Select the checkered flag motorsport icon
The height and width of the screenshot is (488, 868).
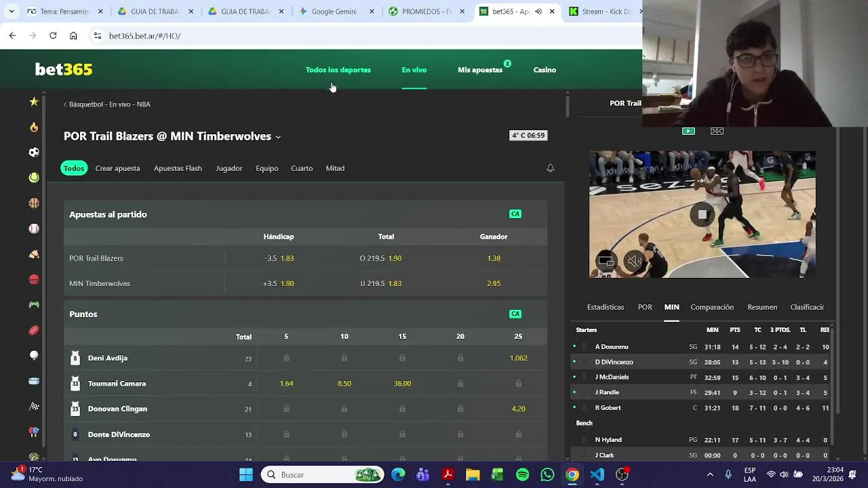pos(34,407)
